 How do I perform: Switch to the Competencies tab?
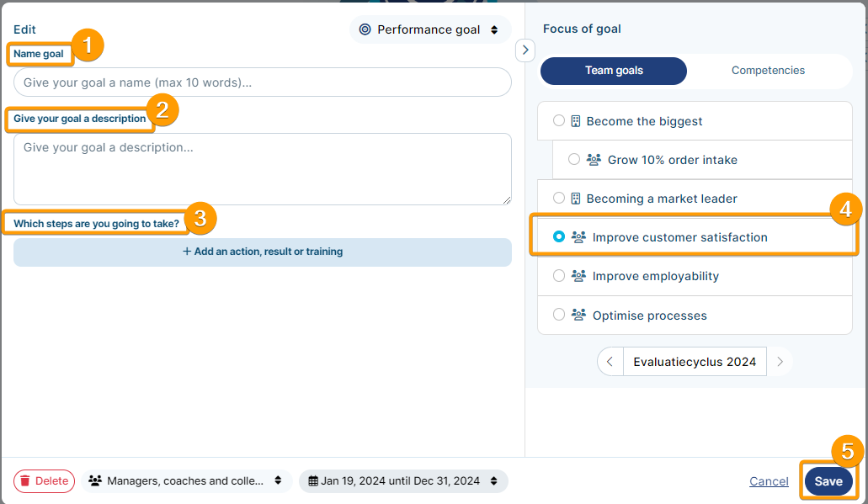768,71
